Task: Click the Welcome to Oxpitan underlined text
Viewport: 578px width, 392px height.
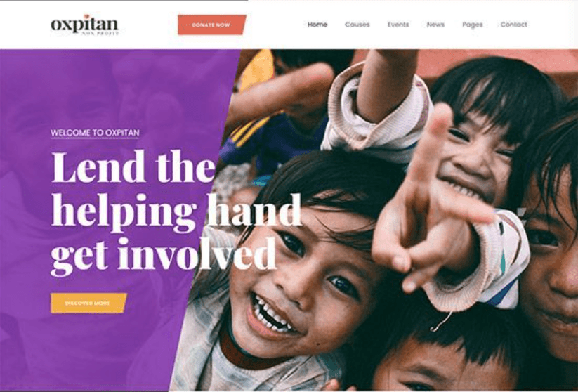Action: coord(95,133)
